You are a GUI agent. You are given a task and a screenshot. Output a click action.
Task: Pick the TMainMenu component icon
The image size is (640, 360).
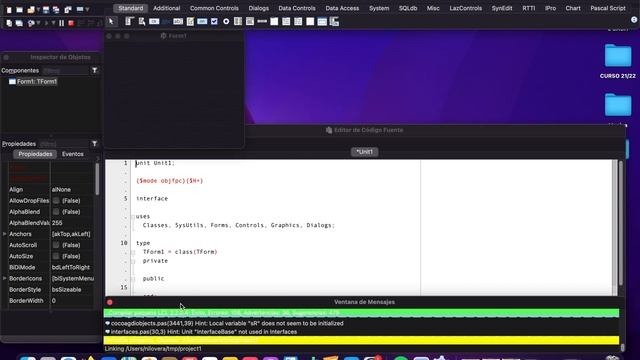coord(130,22)
